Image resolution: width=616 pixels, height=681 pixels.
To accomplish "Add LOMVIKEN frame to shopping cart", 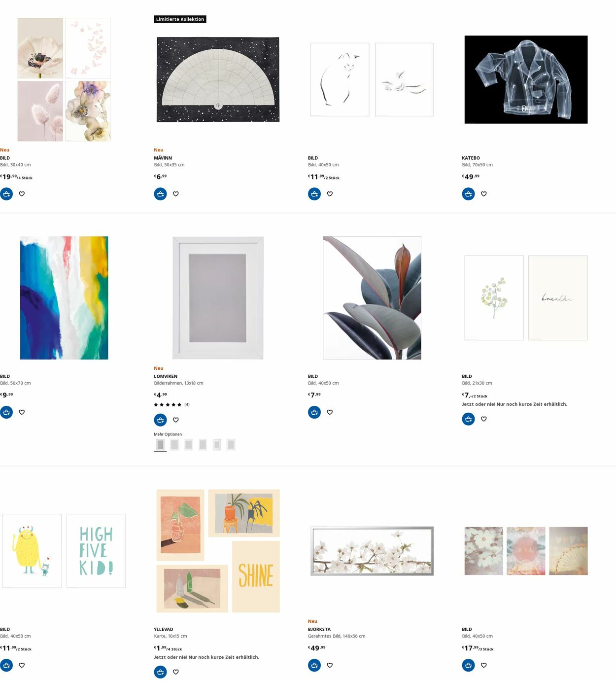I will 160,420.
